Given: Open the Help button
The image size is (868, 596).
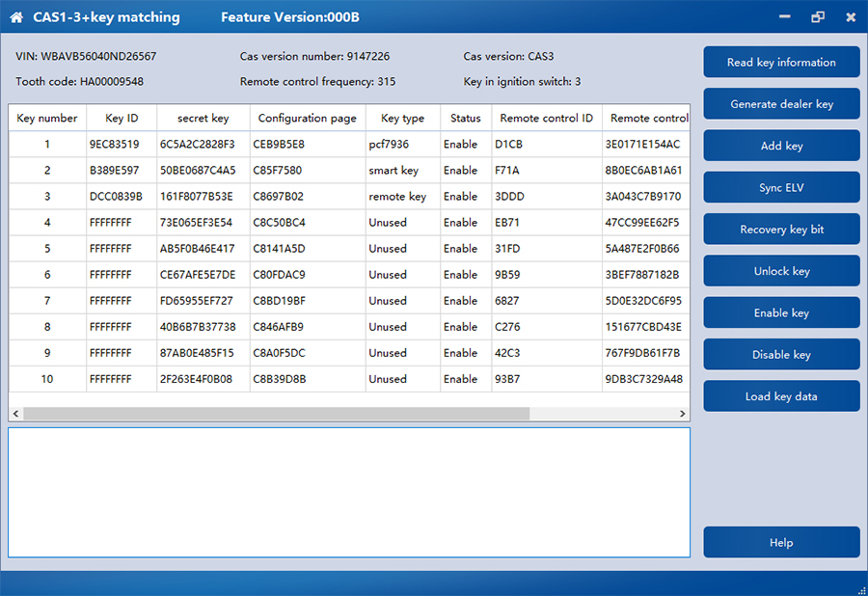Looking at the screenshot, I should [x=781, y=543].
